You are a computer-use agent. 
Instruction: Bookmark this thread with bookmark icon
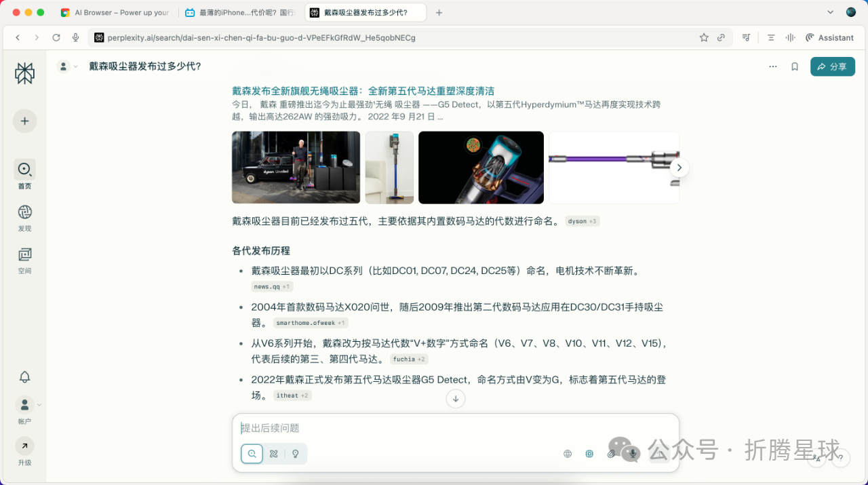click(x=795, y=66)
